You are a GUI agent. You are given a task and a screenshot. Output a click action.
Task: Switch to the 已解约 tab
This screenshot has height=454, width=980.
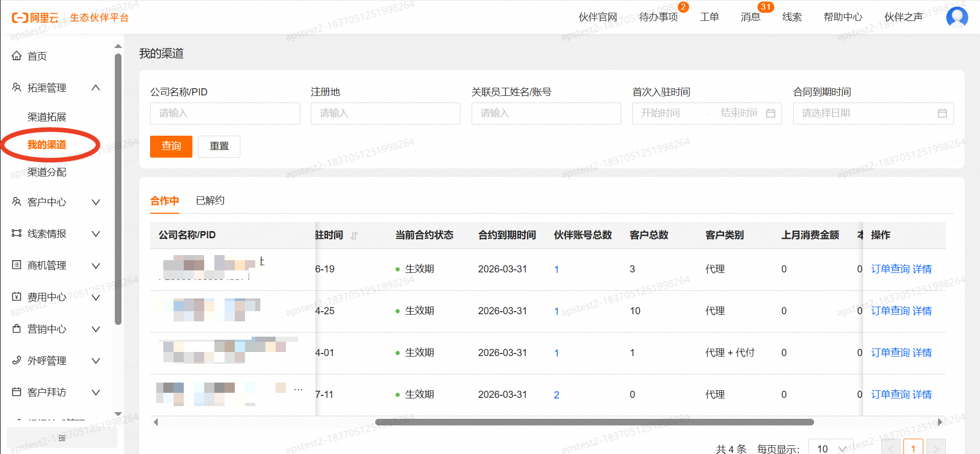point(210,200)
